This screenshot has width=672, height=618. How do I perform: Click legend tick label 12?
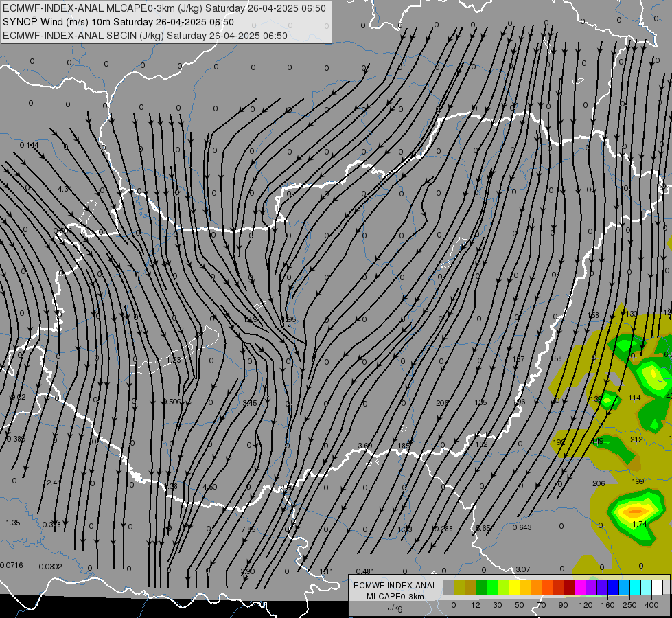pyautogui.click(x=475, y=605)
